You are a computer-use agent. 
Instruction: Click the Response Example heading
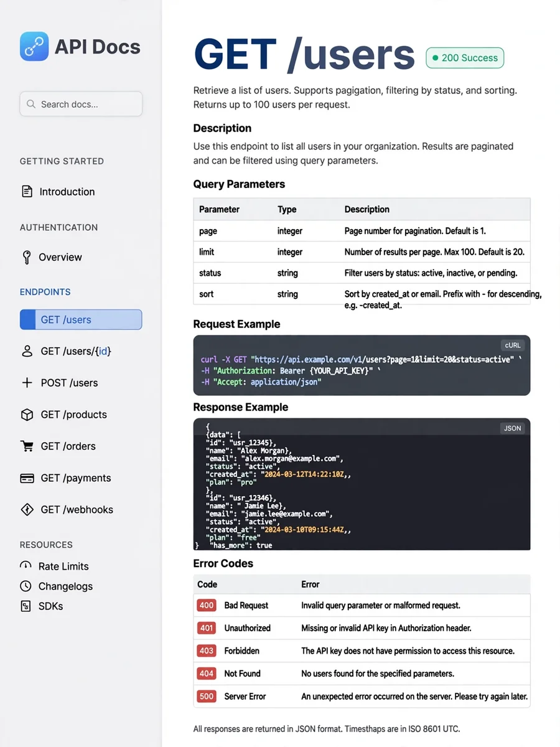pyautogui.click(x=241, y=407)
